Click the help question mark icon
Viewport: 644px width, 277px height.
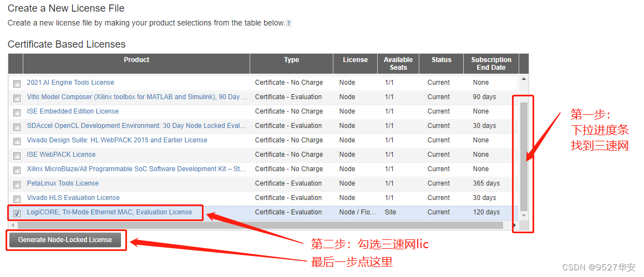coord(289,23)
